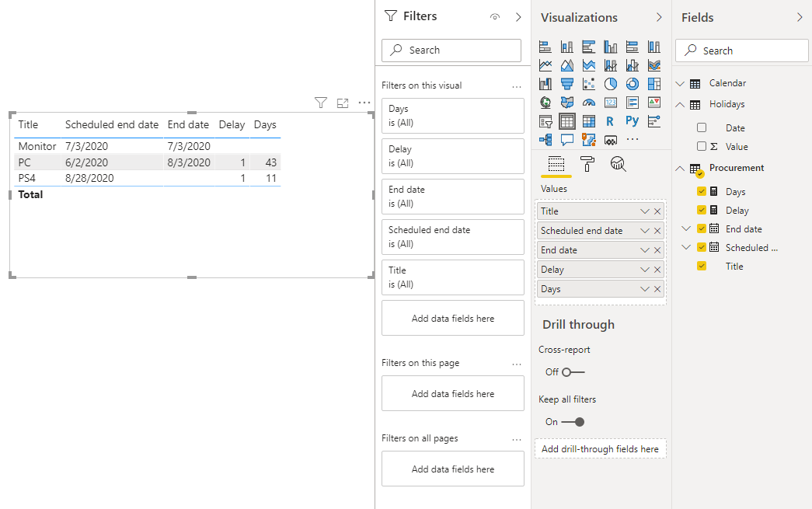Collapse the Holidays table in Fields
The height and width of the screenshot is (509, 812).
pyautogui.click(x=681, y=105)
